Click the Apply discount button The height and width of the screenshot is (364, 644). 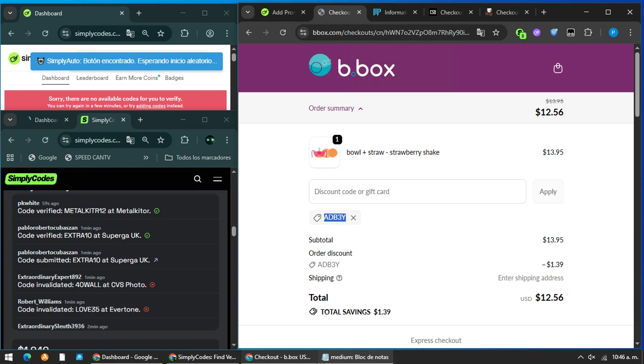pos(548,192)
